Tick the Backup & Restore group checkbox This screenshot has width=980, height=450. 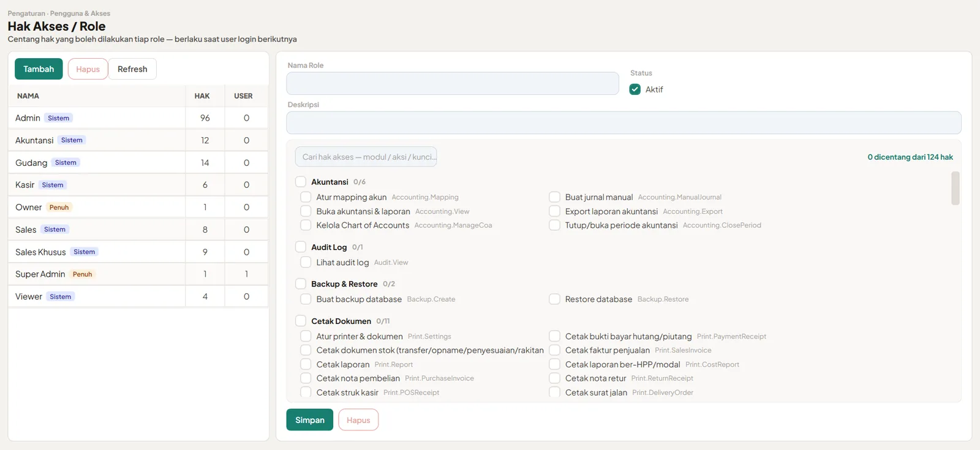(x=301, y=284)
